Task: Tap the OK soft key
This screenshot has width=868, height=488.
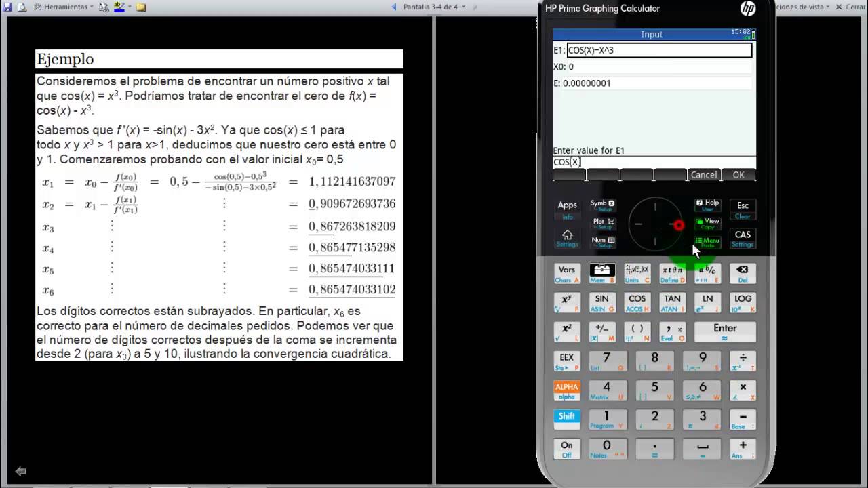Action: point(738,175)
